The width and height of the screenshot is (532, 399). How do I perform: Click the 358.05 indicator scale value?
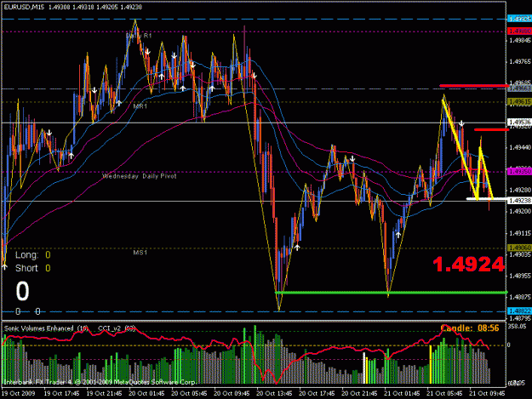pyautogui.click(x=517, y=326)
